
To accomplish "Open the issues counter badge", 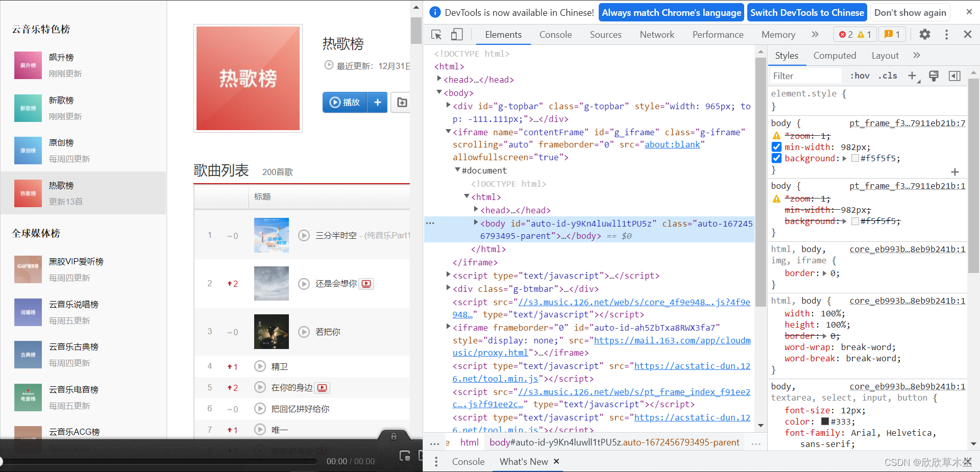I will pos(892,34).
